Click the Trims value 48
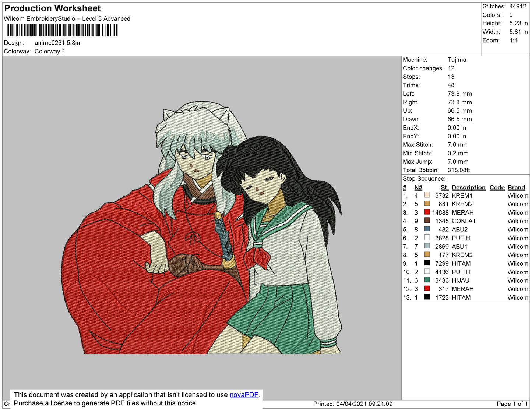The height and width of the screenshot is (411, 532). [x=451, y=85]
